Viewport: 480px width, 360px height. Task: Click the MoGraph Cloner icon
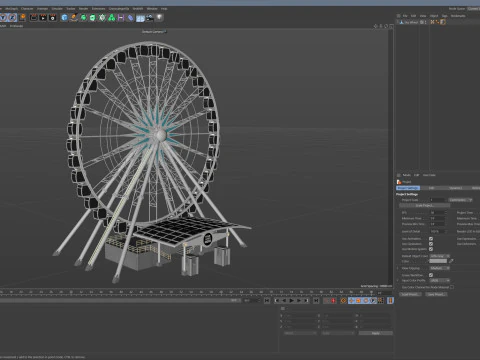[x=102, y=17]
